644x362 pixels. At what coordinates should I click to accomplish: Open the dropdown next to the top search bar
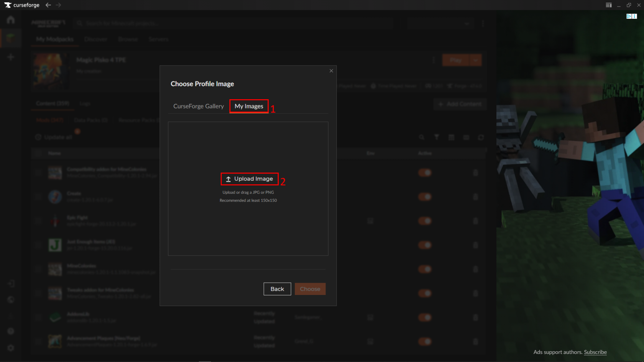click(x=467, y=23)
